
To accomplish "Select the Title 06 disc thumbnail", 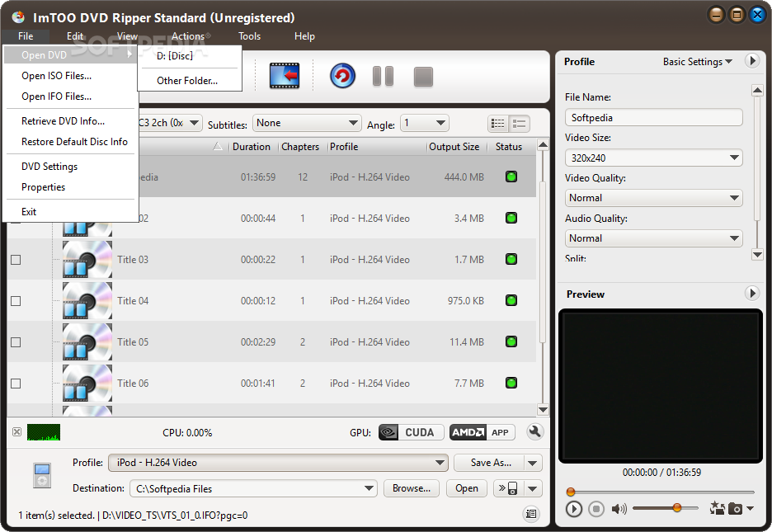I will coord(87,383).
